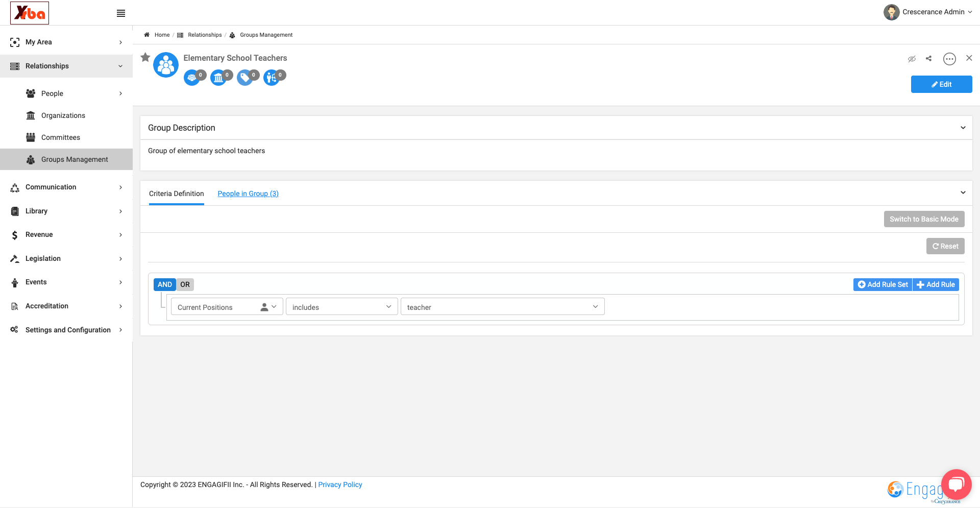The width and height of the screenshot is (980, 508).
Task: Close the group detail view
Action: [969, 58]
